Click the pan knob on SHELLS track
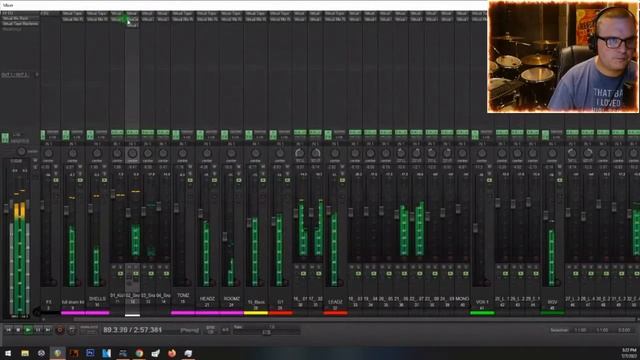Image resolution: width=640 pixels, height=360 pixels. tap(97, 153)
